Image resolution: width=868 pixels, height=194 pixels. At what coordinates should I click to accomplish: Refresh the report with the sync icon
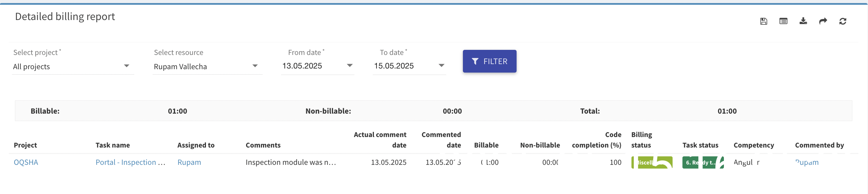[x=843, y=21]
